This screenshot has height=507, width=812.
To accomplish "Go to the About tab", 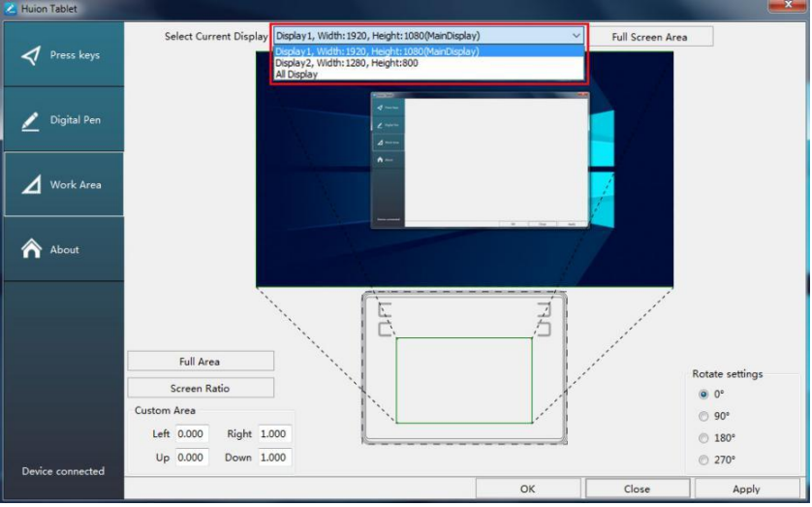I will point(64,249).
